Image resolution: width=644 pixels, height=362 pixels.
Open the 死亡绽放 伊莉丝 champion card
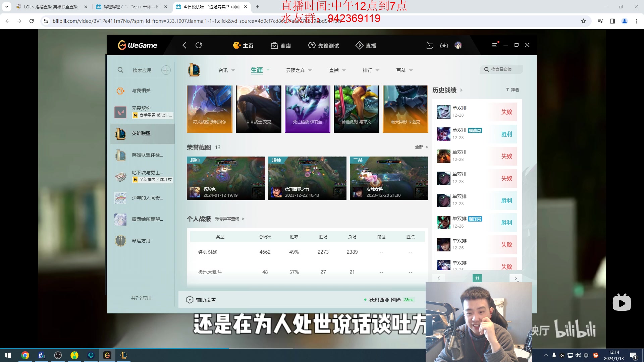pyautogui.click(x=308, y=109)
